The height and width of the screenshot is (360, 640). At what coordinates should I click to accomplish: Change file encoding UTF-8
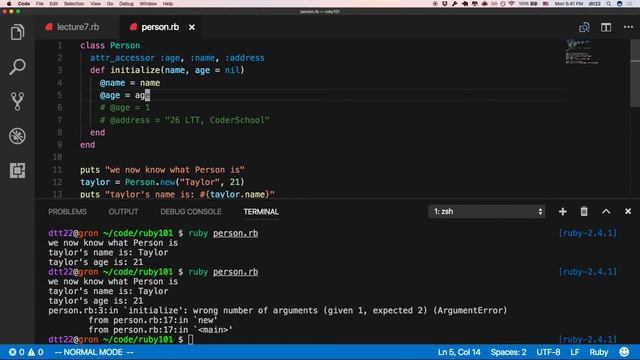pos(548,352)
